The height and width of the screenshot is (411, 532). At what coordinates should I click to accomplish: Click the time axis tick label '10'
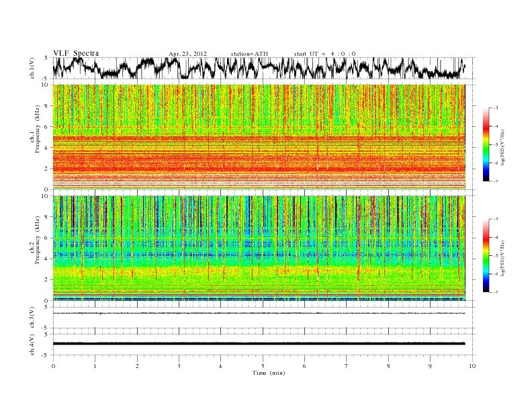pyautogui.click(x=472, y=366)
